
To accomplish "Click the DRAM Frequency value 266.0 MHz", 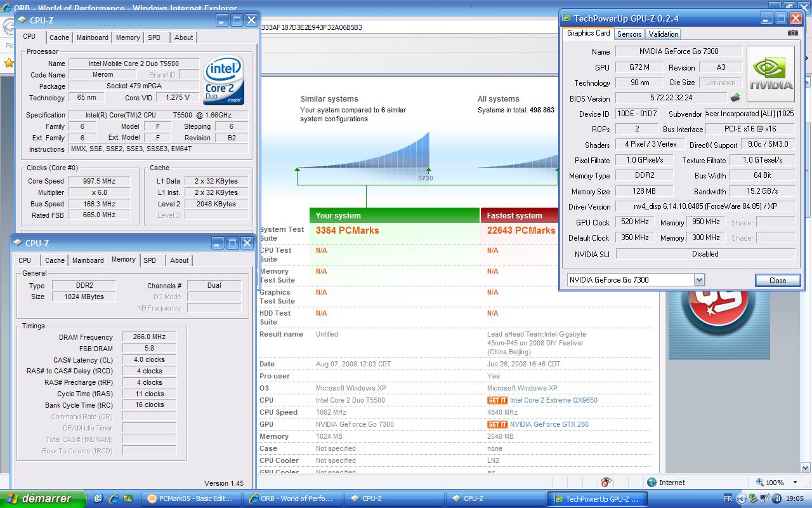I will (149, 337).
